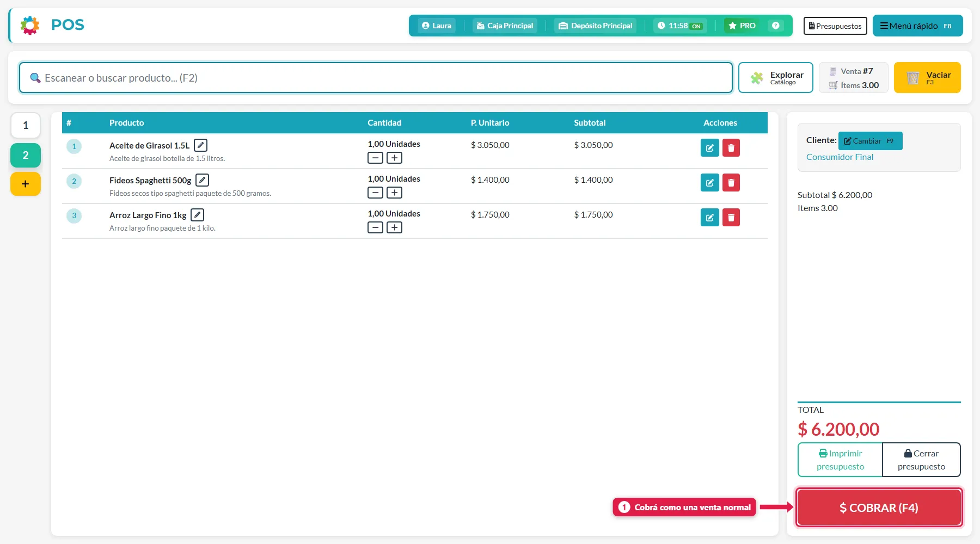Increase quantity of Aceite de Girasol
980x544 pixels.
coord(395,158)
